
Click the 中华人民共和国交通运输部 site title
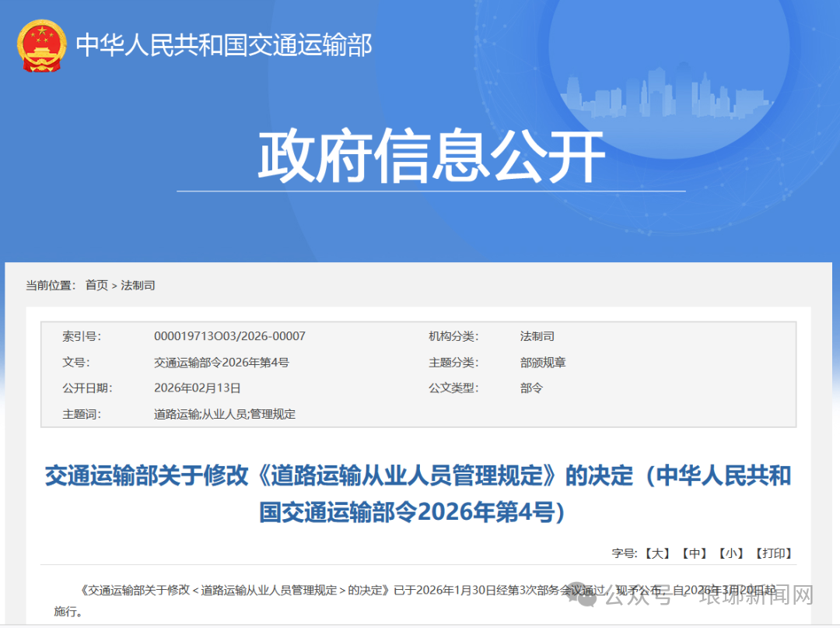tap(224, 45)
